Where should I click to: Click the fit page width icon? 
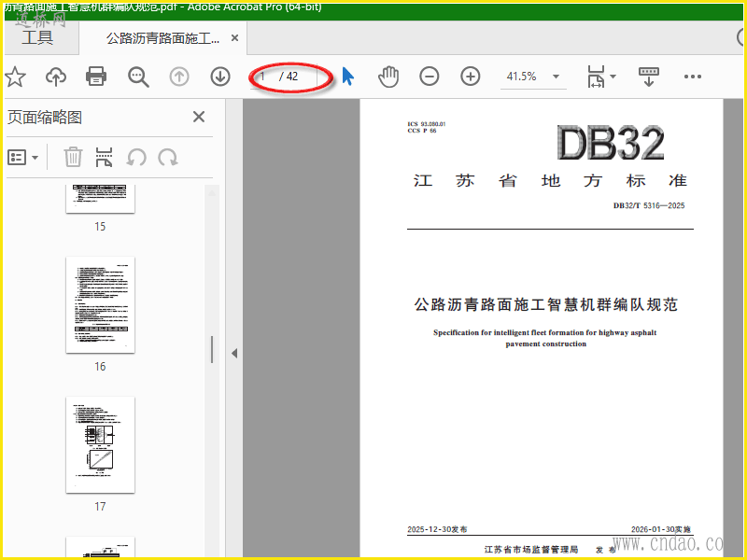coord(596,77)
